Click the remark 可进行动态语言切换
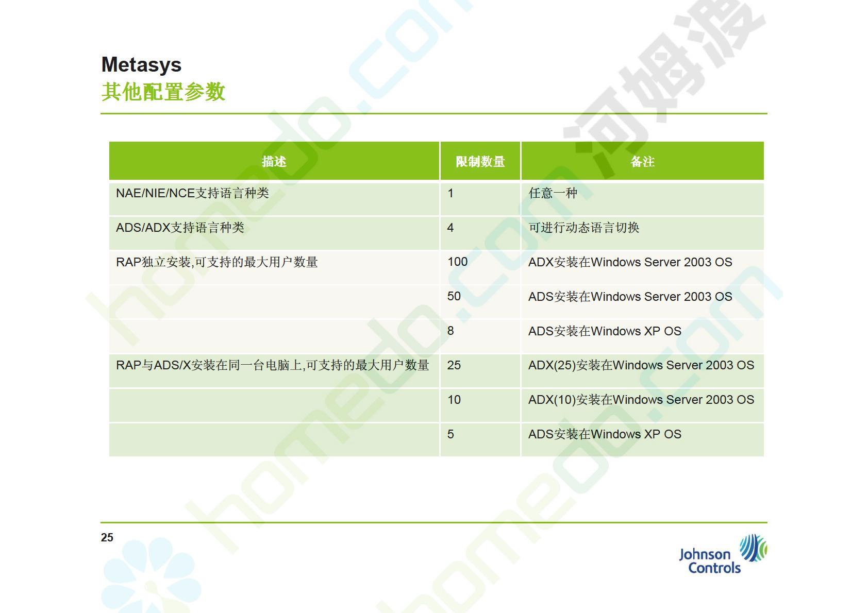 click(583, 228)
